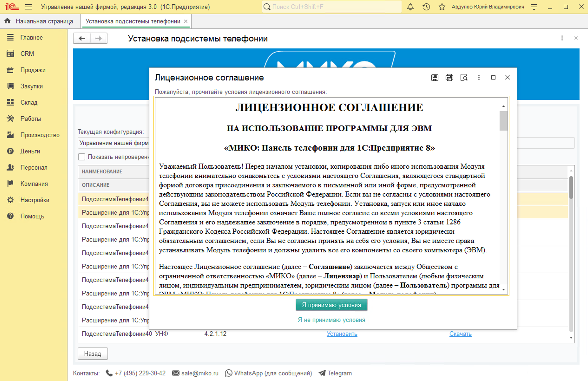Open the Склад section icon
Viewport: 588px width, 381px height.
[x=10, y=102]
